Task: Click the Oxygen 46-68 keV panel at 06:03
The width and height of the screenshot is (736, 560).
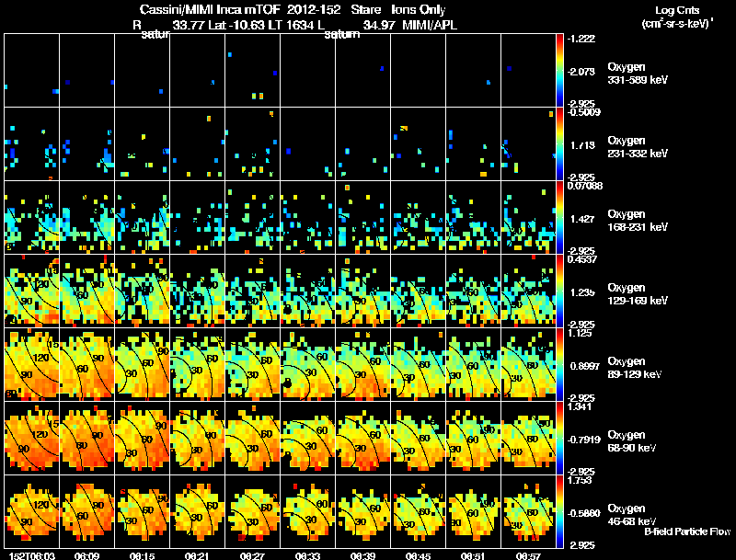Action: pyautogui.click(x=32, y=511)
